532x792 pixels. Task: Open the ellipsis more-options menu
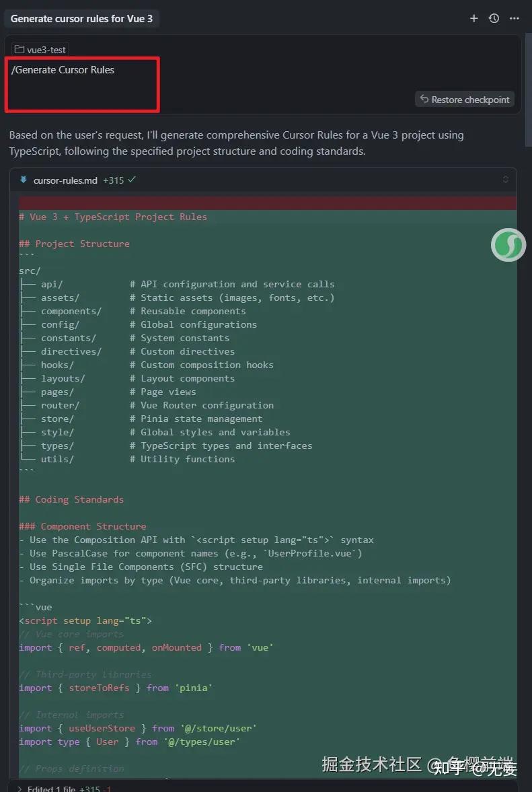[x=515, y=18]
